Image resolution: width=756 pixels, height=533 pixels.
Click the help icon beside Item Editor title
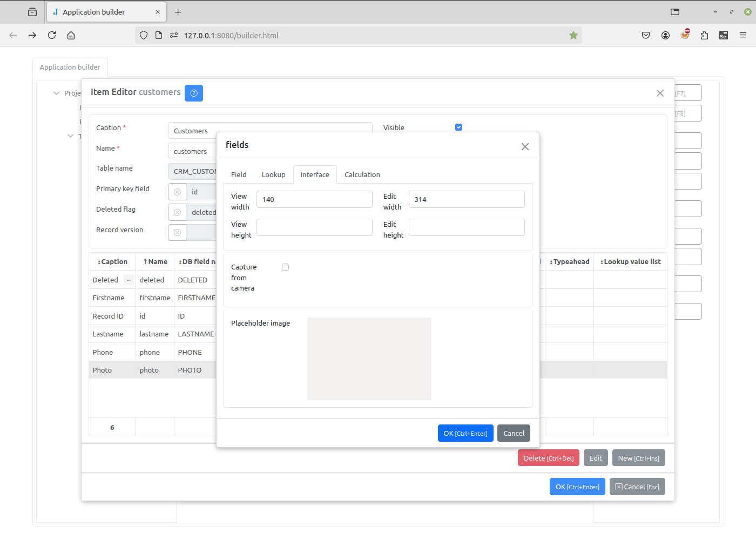(193, 93)
